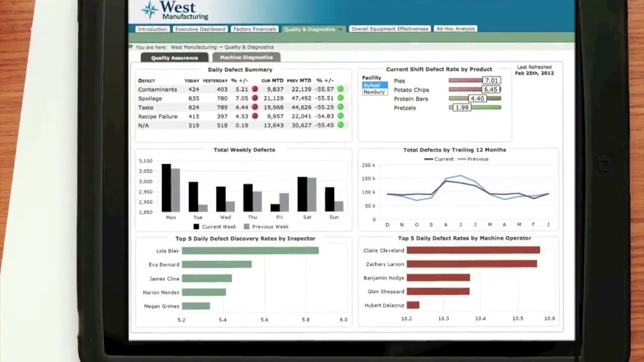Select the Byfield facility
Viewport: 644px width, 362px height.
tap(375, 85)
